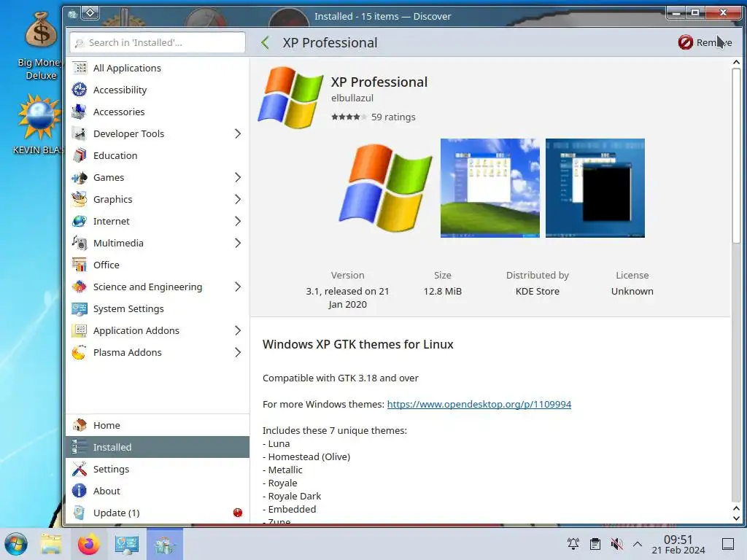Expand the Multimedia category chevron
The image size is (747, 560).
pos(238,244)
